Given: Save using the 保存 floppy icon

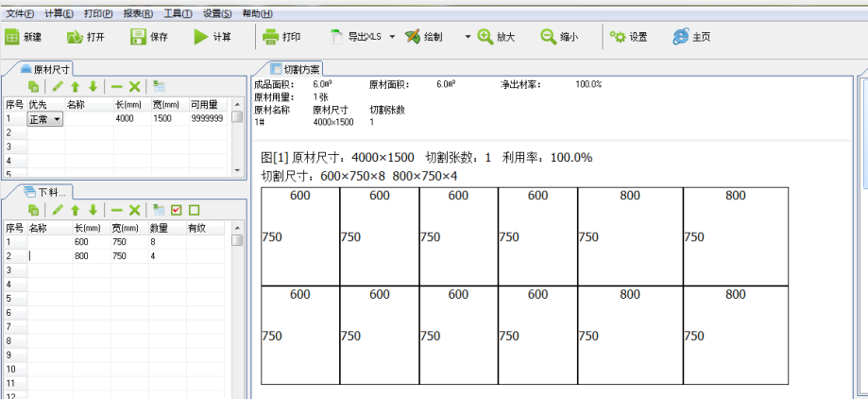Looking at the screenshot, I should point(138,37).
